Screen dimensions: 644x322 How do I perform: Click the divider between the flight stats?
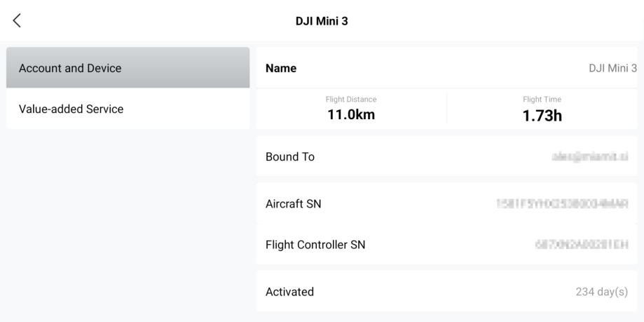point(446,109)
